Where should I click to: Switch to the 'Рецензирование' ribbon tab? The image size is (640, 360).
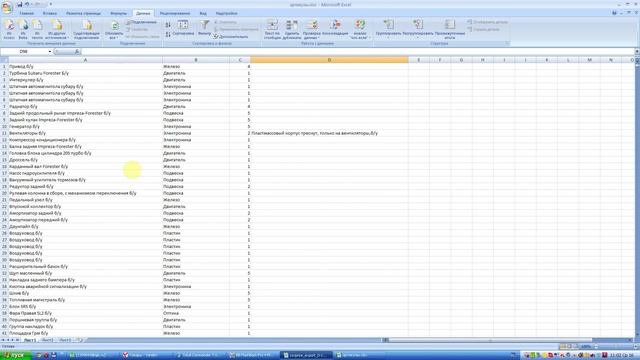(x=175, y=13)
